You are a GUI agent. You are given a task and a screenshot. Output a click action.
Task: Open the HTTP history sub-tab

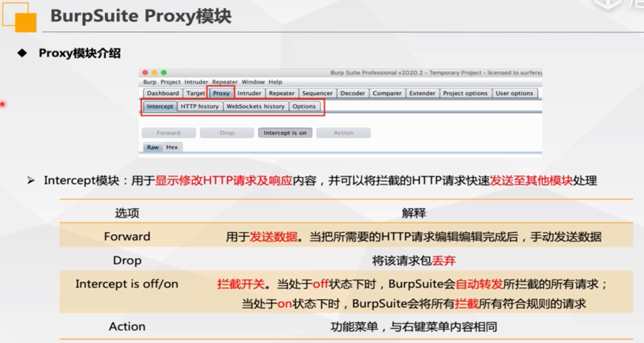(200, 107)
